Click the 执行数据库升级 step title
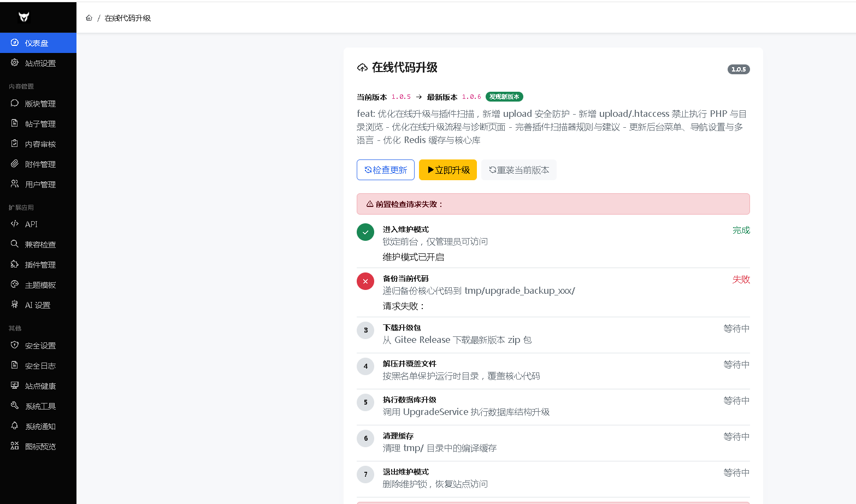Screen dimensions: 856x504 410,400
